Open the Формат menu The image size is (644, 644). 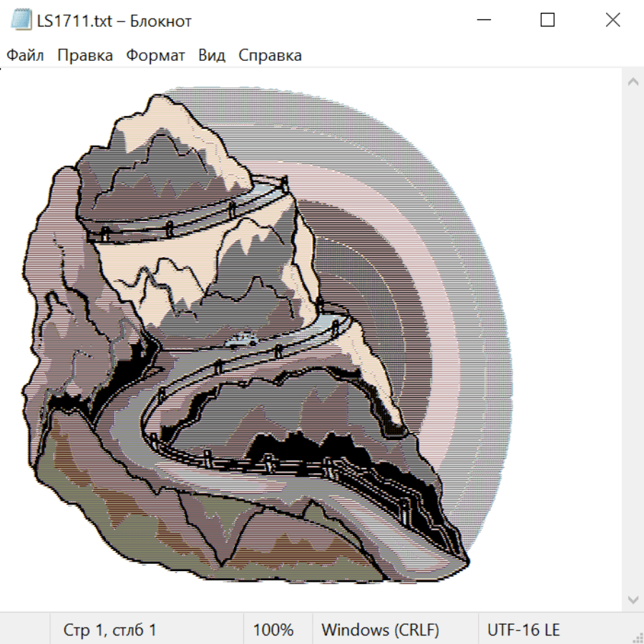click(155, 55)
